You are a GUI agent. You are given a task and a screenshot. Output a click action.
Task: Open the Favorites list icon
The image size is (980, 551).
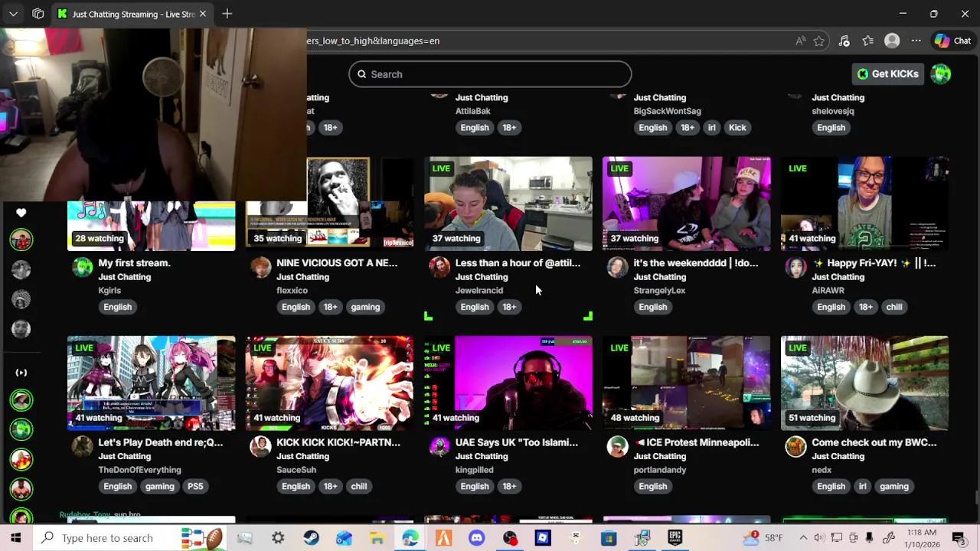pos(867,41)
